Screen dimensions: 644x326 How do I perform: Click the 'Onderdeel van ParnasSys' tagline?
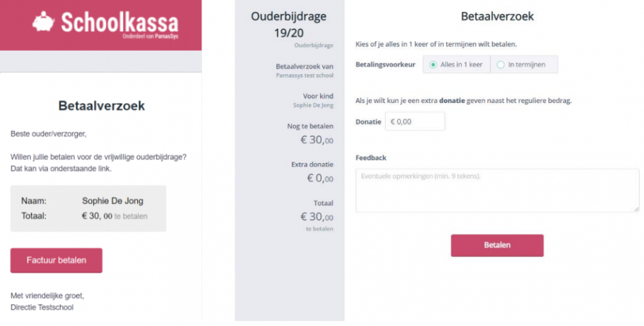(150, 37)
